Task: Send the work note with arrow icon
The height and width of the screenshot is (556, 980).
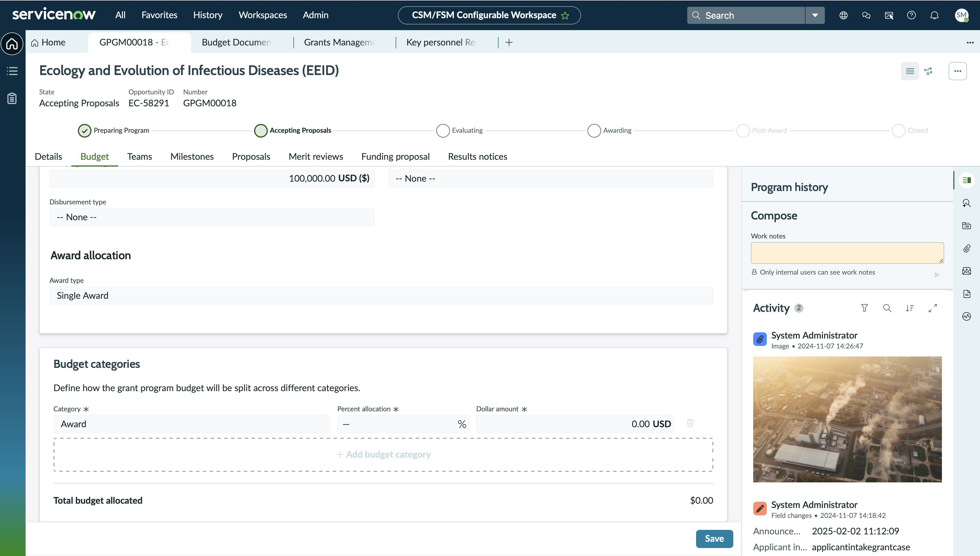Action: 937,275
